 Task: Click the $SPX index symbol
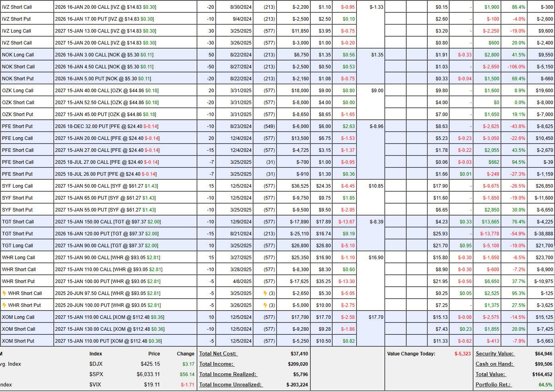96,375
